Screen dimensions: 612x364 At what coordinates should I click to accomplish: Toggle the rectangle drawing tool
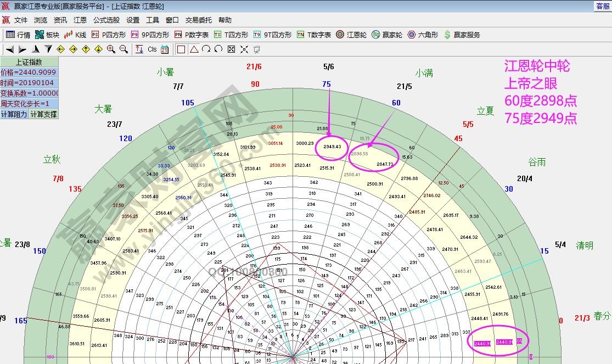[181, 49]
